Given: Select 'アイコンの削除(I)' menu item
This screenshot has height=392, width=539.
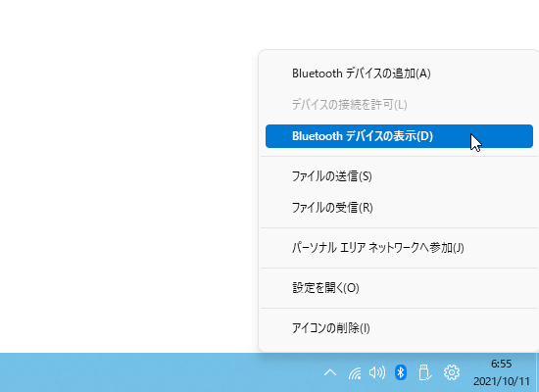Looking at the screenshot, I should coord(399,328).
